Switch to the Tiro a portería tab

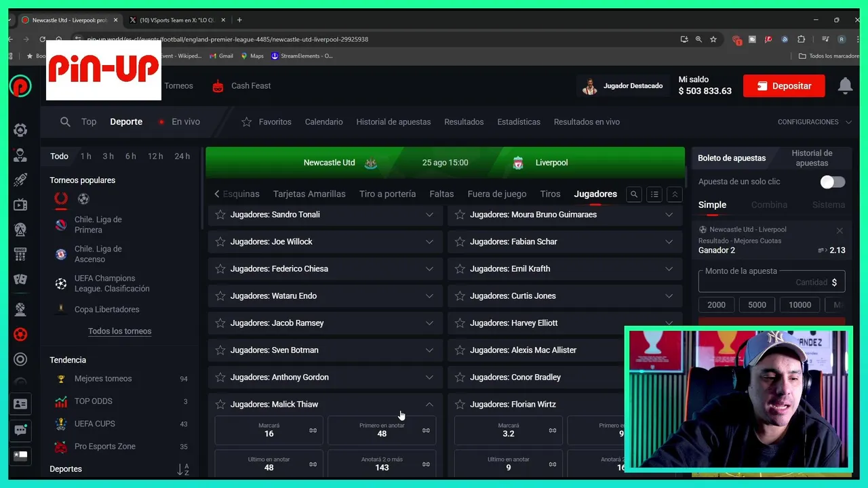(x=387, y=194)
